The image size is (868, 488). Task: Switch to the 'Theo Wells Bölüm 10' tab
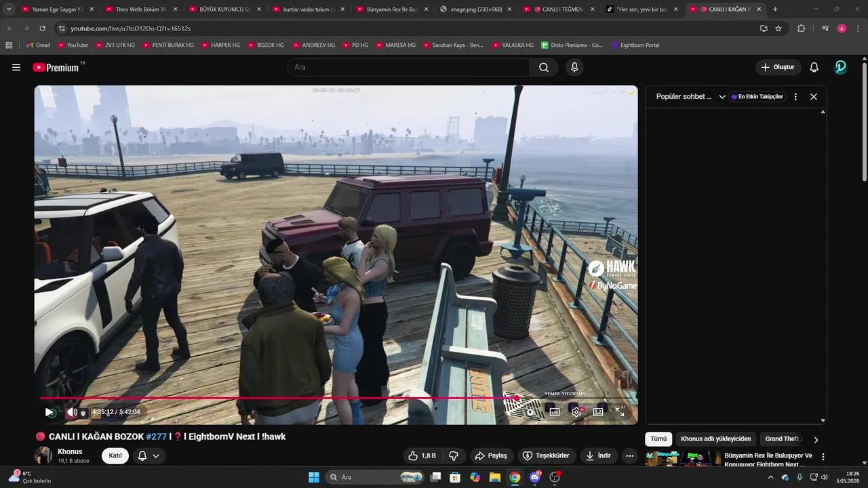click(140, 9)
